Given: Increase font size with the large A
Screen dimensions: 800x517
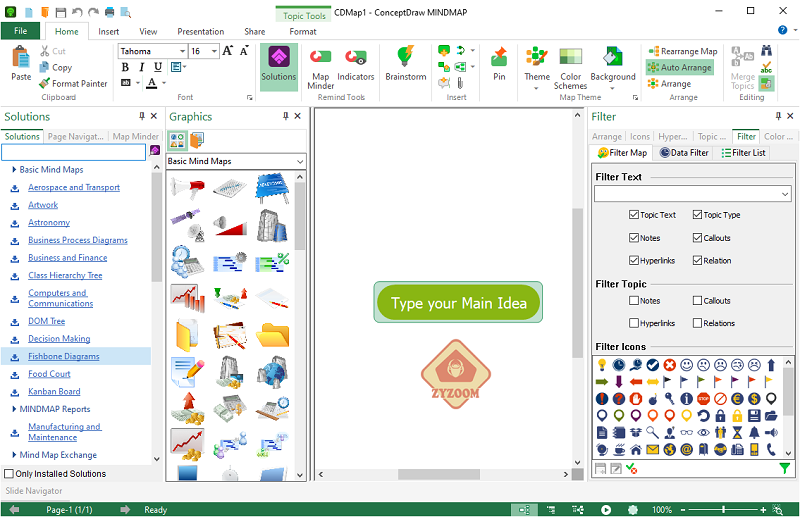Looking at the screenshot, I should 228,51.
